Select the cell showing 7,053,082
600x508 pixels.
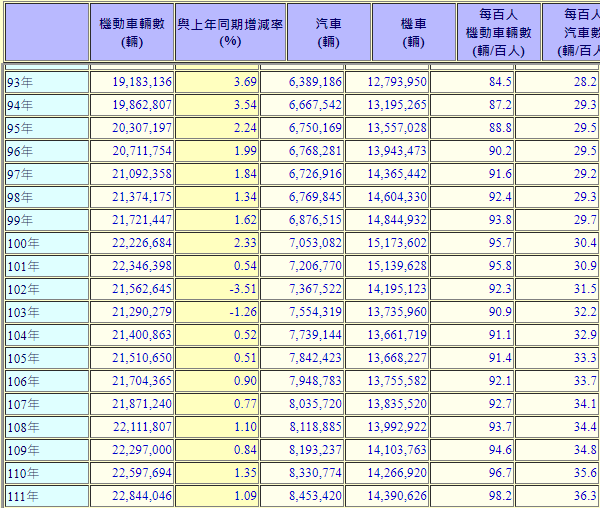(314, 243)
